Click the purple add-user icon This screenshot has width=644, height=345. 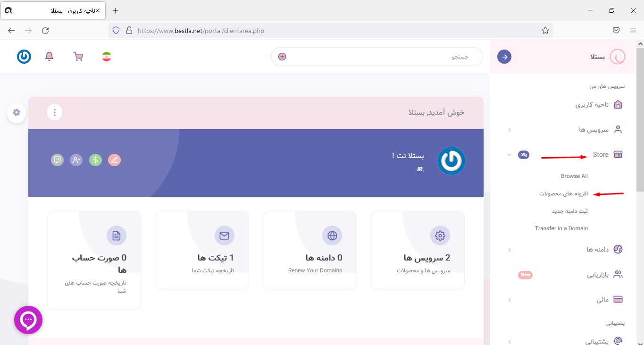click(76, 160)
